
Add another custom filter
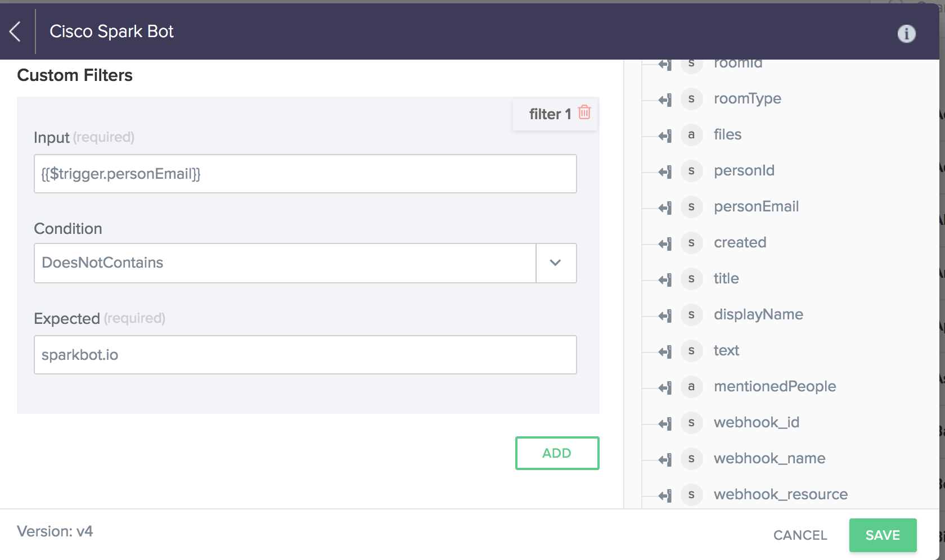557,453
